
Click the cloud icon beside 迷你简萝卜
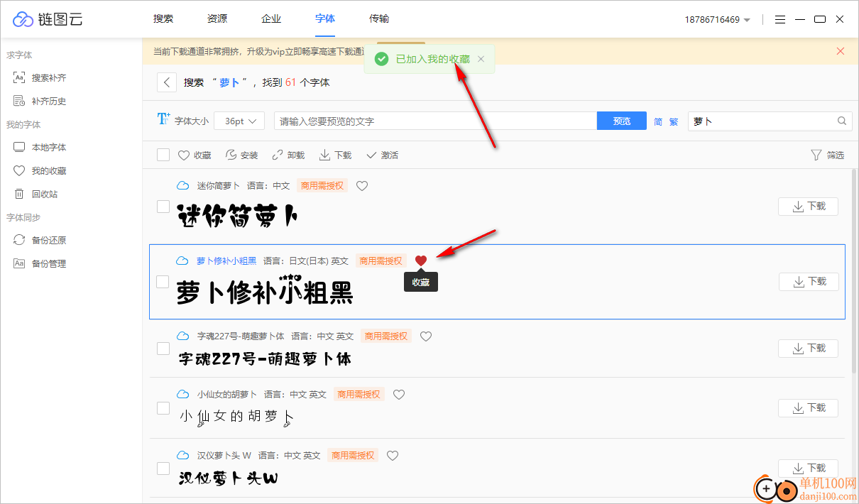coord(182,185)
